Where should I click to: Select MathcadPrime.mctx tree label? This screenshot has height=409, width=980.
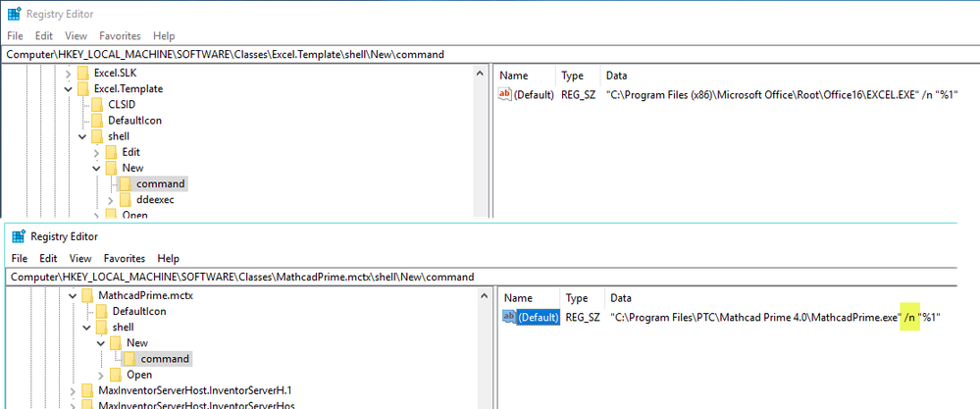tap(145, 295)
